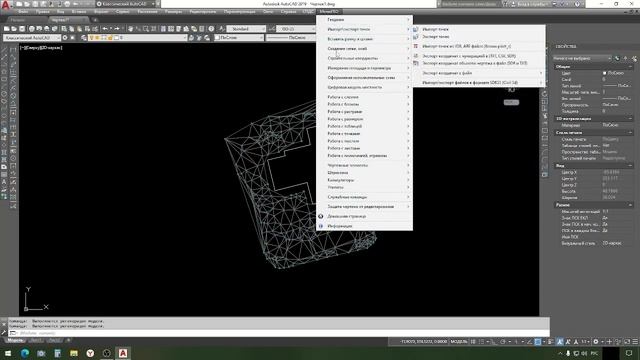Viewport: 640px width, 360px height.
Task: Toggle snap mode in status bar
Action: 482,342
